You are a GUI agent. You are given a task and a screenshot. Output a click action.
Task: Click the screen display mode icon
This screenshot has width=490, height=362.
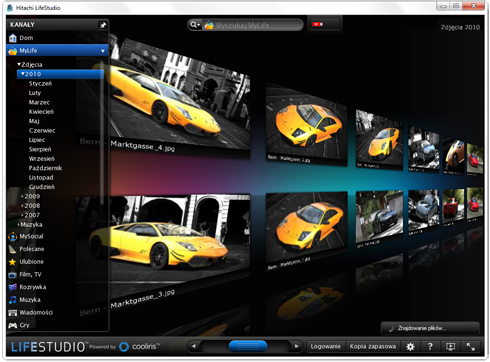[x=450, y=347]
